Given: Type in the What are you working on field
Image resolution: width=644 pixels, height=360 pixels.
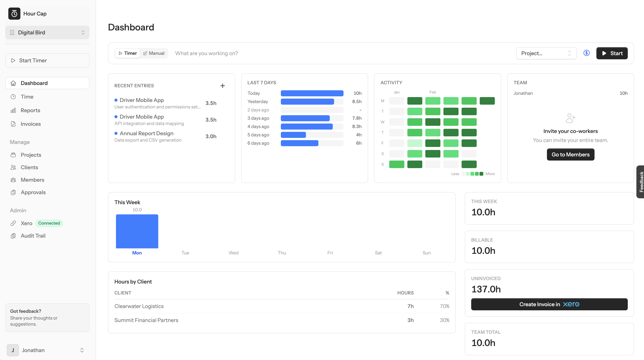Looking at the screenshot, I should (225, 53).
